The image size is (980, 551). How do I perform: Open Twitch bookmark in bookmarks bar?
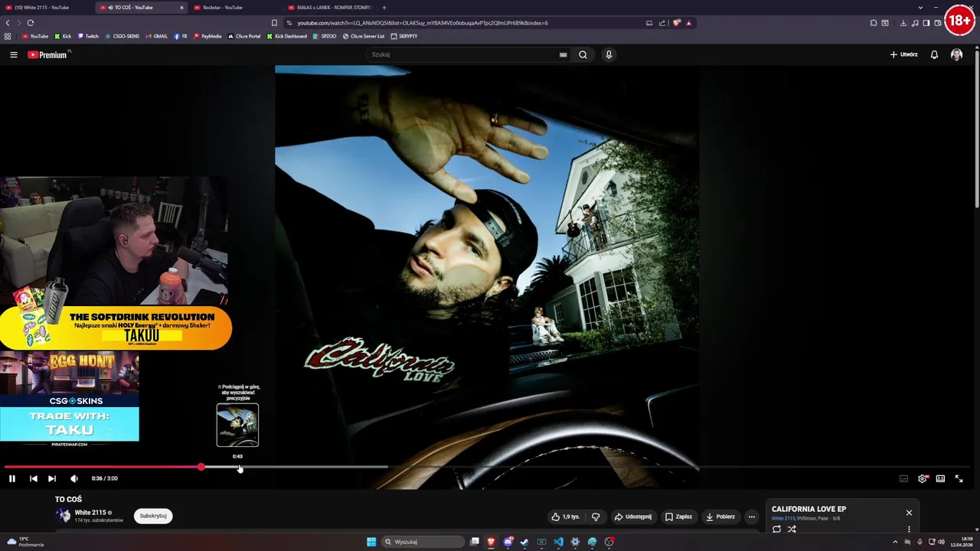click(x=88, y=36)
